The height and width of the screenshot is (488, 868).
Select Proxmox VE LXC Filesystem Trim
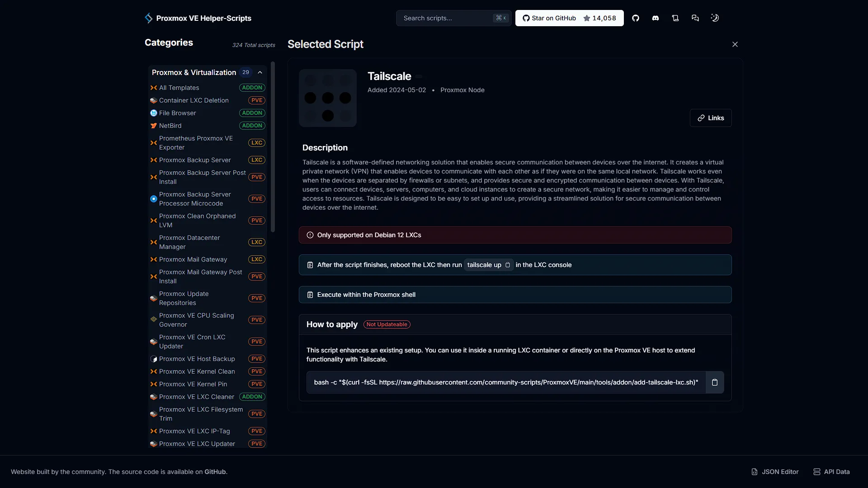pyautogui.click(x=208, y=414)
